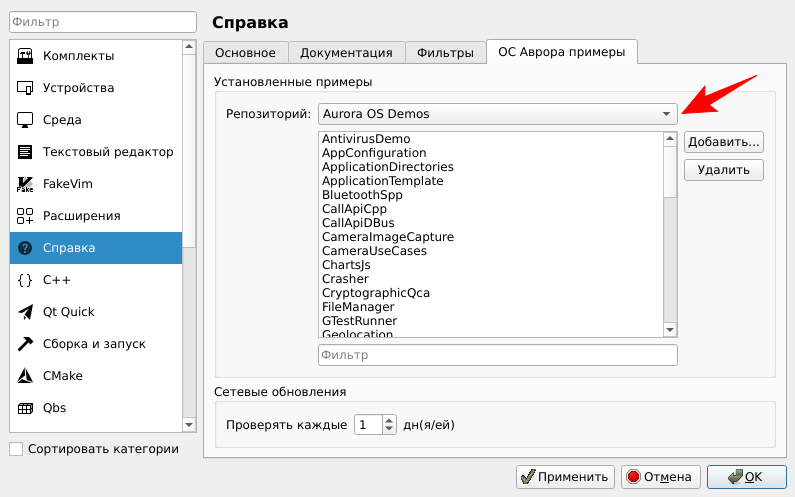The image size is (795, 497).
Task: Click the Удалить button
Action: click(724, 170)
